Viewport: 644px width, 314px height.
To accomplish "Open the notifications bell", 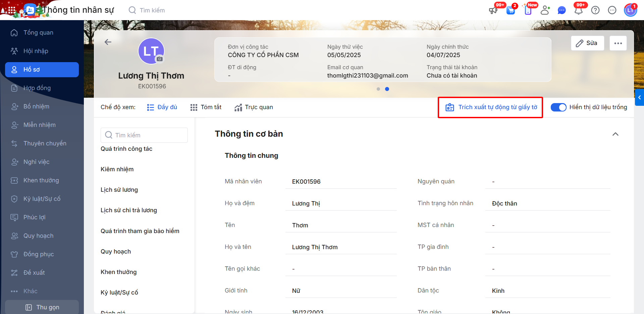I will (579, 10).
